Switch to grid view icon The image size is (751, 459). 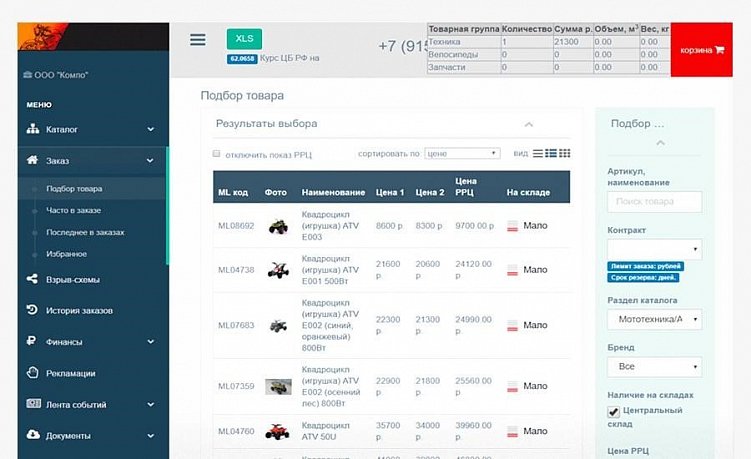tap(565, 153)
